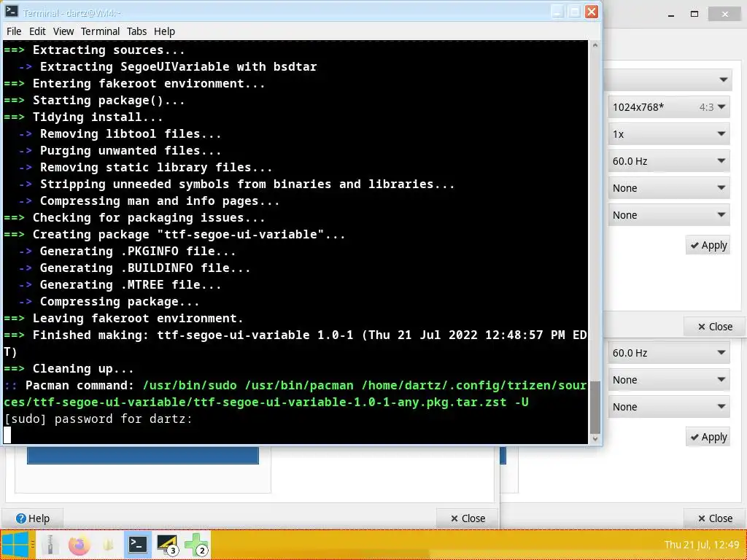
Task: Click the terminal cursor at the password prompt
Action: pyautogui.click(x=7, y=435)
